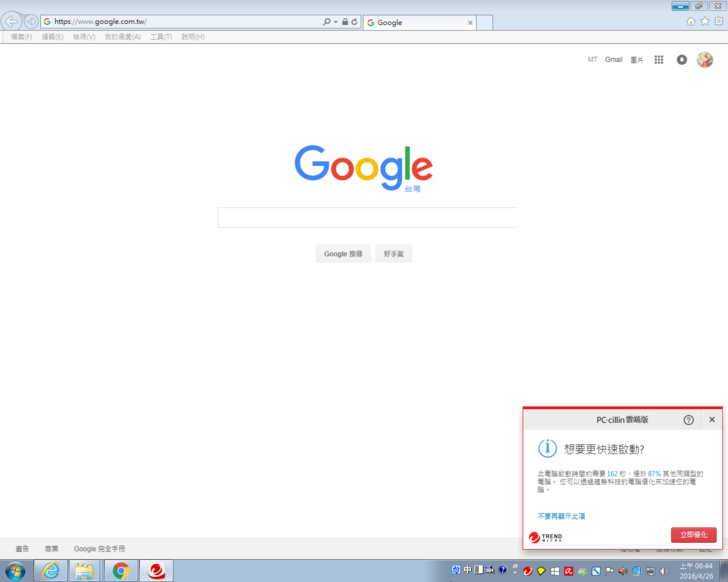Open the address bar dropdown arrow
The height and width of the screenshot is (582, 728).
point(336,22)
